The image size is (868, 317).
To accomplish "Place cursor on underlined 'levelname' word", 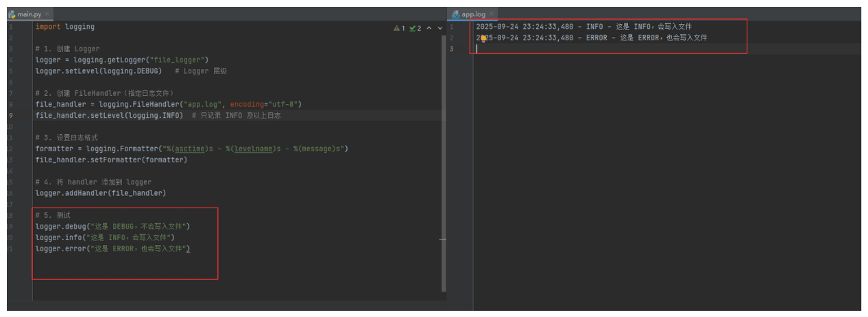I will [x=253, y=149].
